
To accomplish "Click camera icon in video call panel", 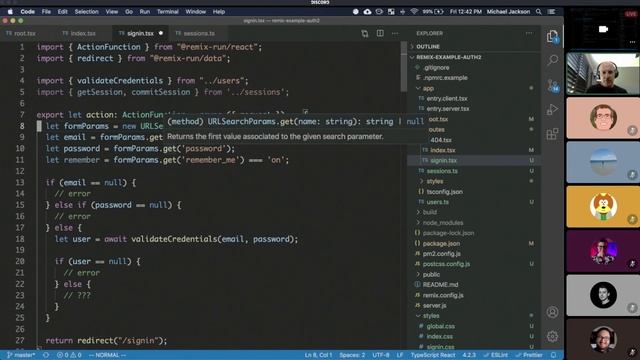I will [x=603, y=29].
